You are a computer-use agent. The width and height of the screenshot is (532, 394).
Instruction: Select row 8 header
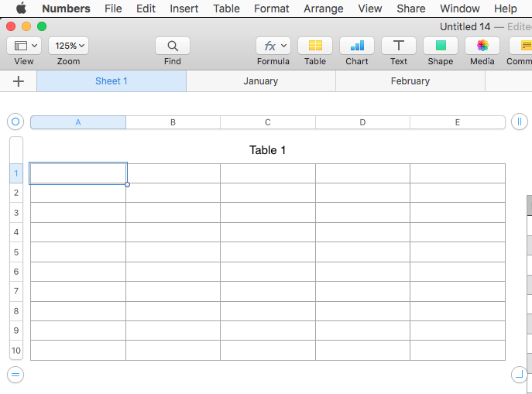pyautogui.click(x=16, y=311)
